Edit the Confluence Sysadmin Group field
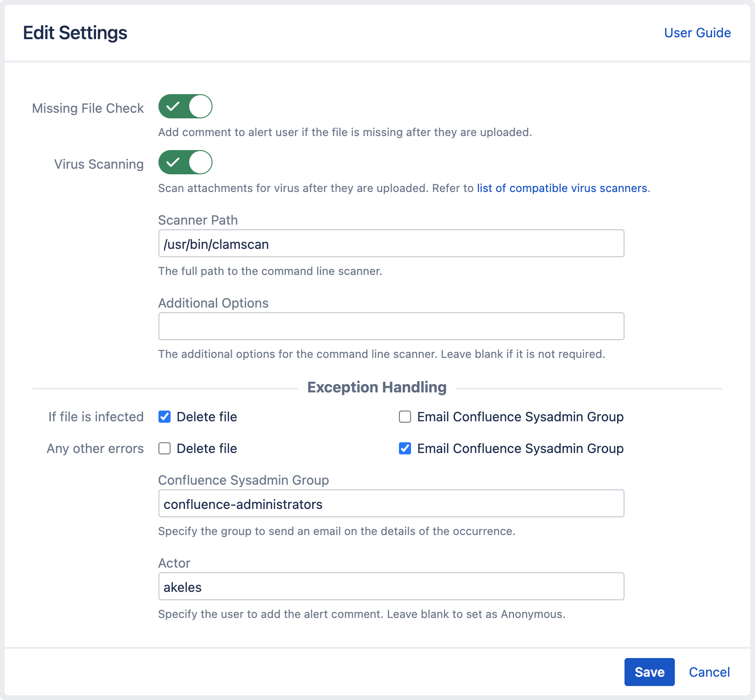Screen dimensions: 755x700 [x=391, y=503]
